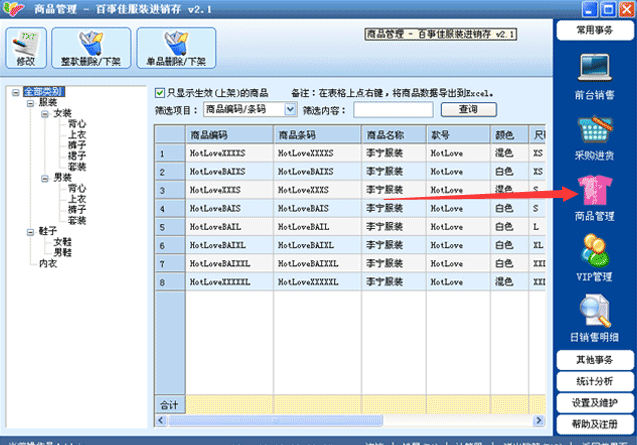Click the 查询 button
The width and height of the screenshot is (637, 445).
[x=468, y=109]
